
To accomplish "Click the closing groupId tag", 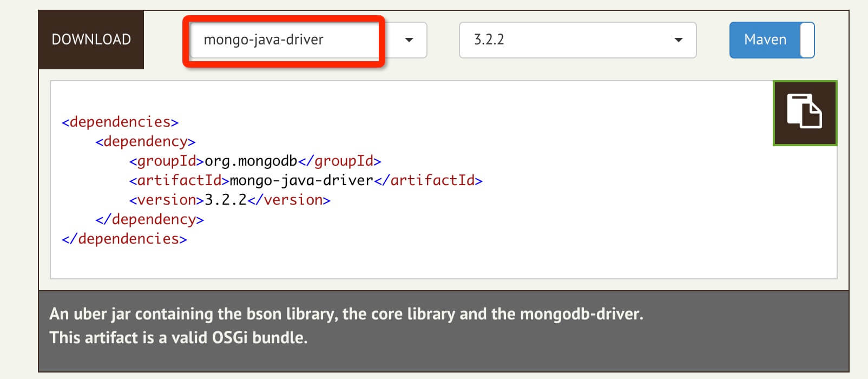I will pos(339,161).
